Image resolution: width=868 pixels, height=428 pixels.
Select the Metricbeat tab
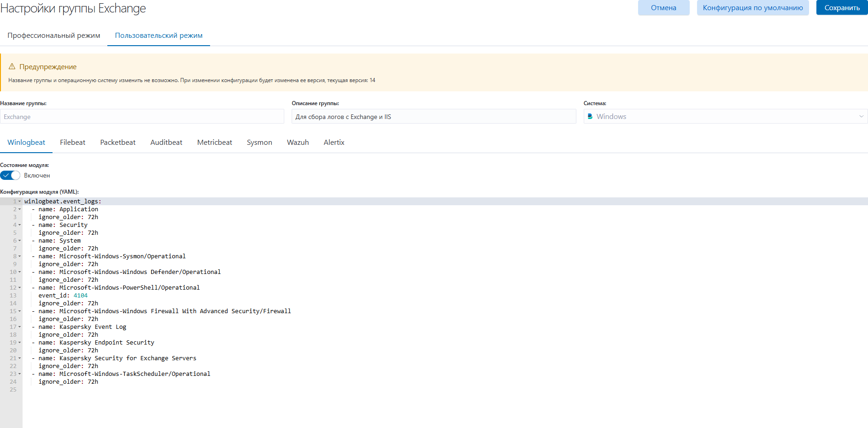215,143
